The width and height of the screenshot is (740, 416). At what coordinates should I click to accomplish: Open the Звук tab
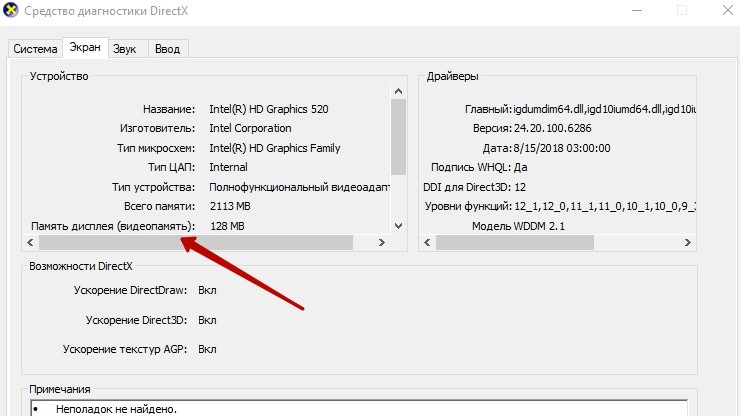[x=125, y=49]
